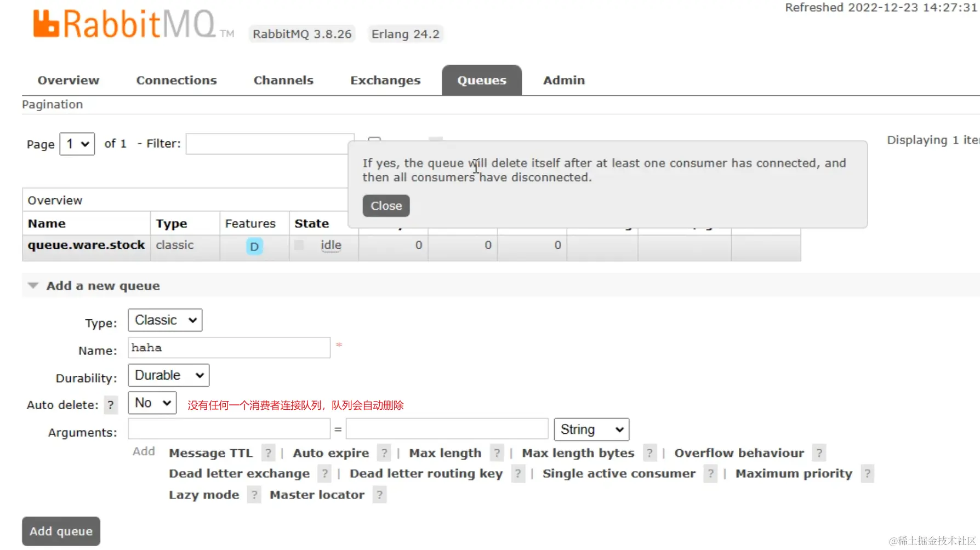Screen dimensions: 980x550
Task: Click the D durable feature badge
Action: click(254, 247)
